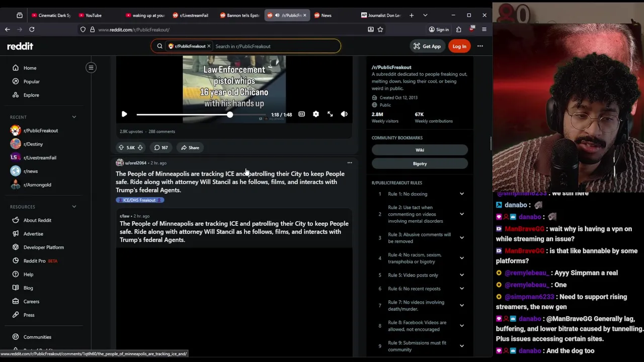The image size is (644, 362).
Task: Switch to Journalist Don Lemon tab
Action: coord(380,16)
